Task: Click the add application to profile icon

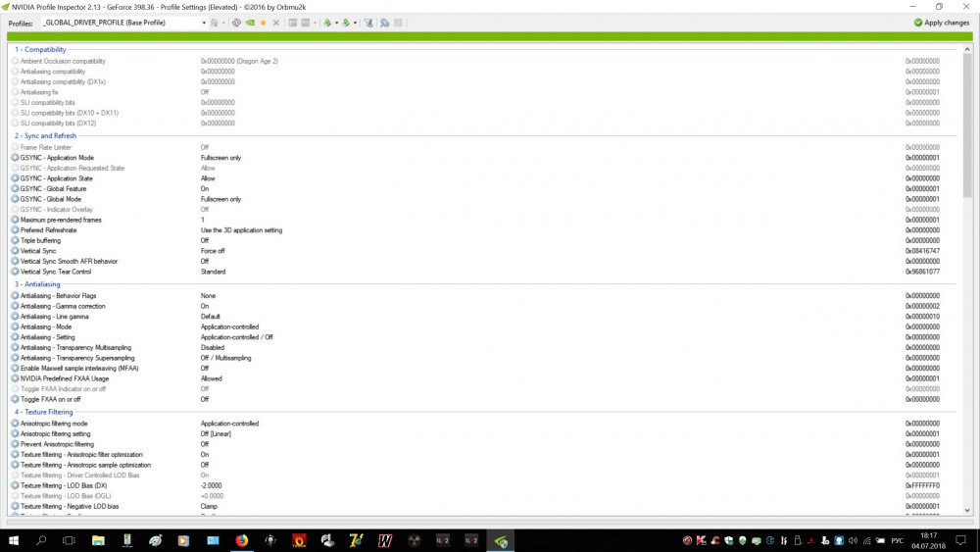Action: pyautogui.click(x=292, y=23)
